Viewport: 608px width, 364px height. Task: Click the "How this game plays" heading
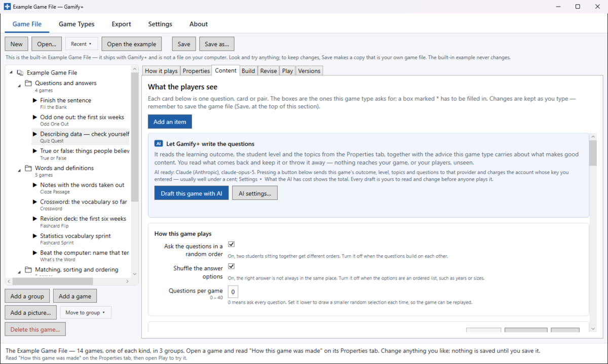click(x=183, y=234)
